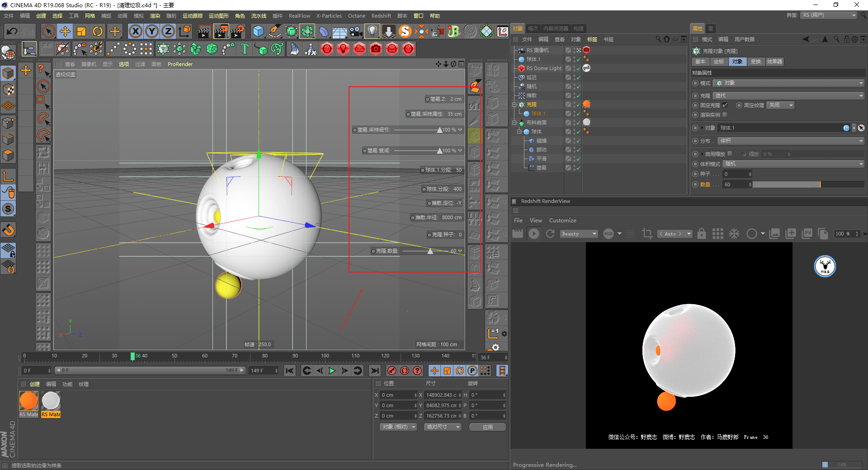
Task: Click the MoText T icon
Action: [245, 49]
